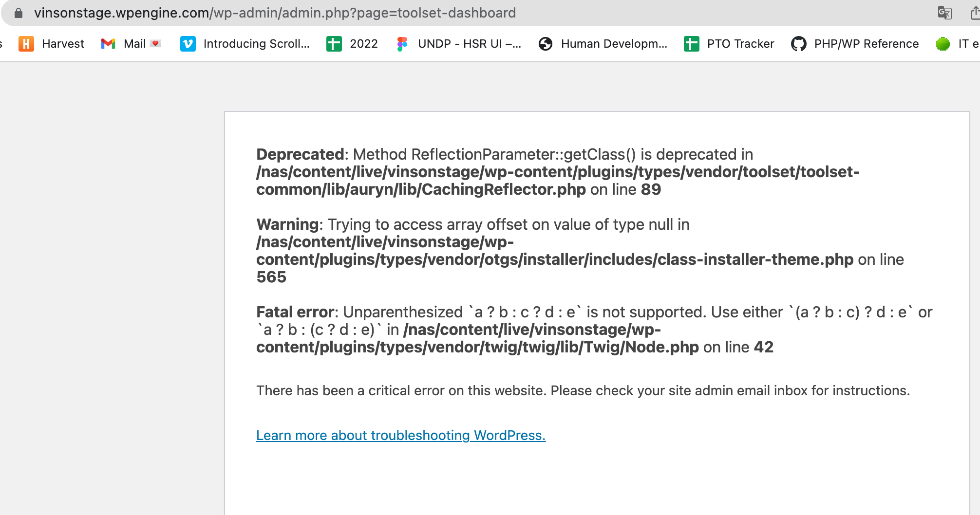This screenshot has width=980, height=515.
Task: Open the Figma UNDP - HSR UI bookmark icon
Action: click(x=402, y=44)
